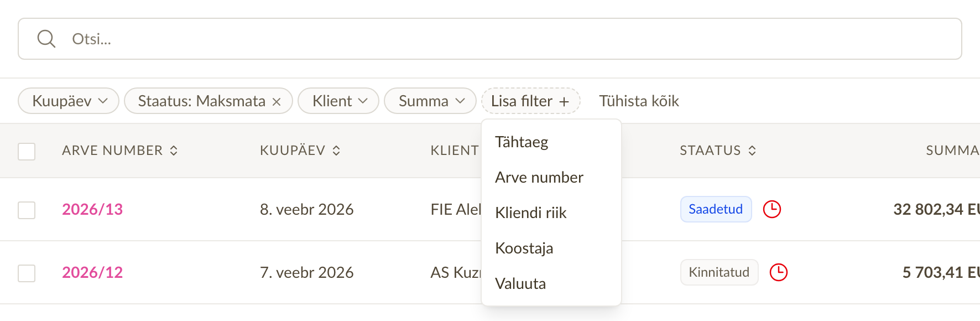Viewport: 980px width, 321px height.
Task: Sort by Kuupäev column arrows
Action: [x=336, y=151]
